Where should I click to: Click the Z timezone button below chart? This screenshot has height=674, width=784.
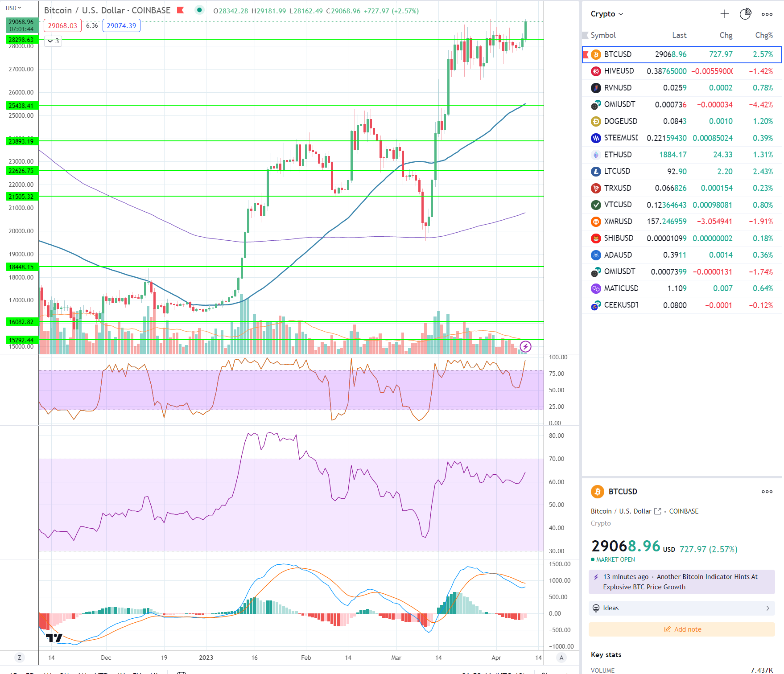19,658
